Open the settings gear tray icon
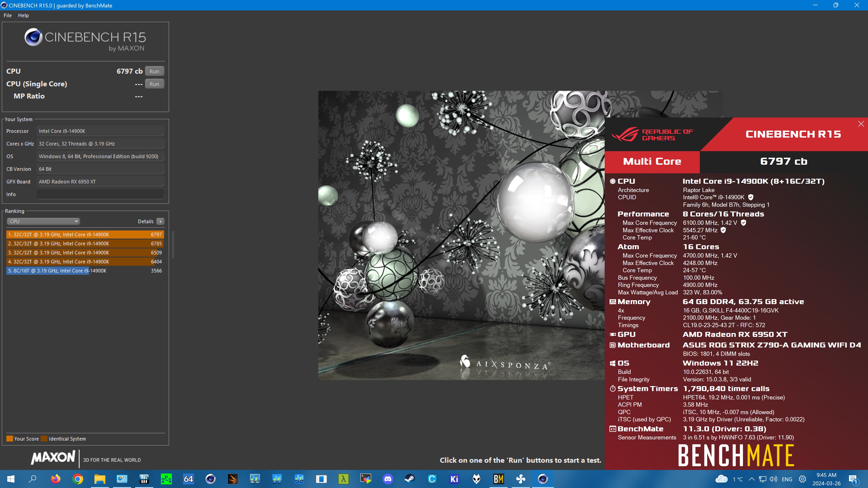 (803, 479)
